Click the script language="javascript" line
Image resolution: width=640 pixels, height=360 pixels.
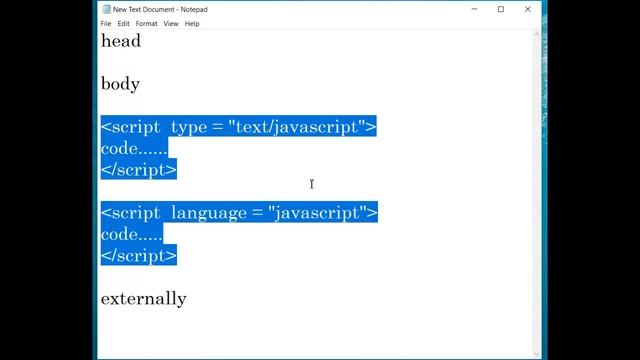[239, 213]
